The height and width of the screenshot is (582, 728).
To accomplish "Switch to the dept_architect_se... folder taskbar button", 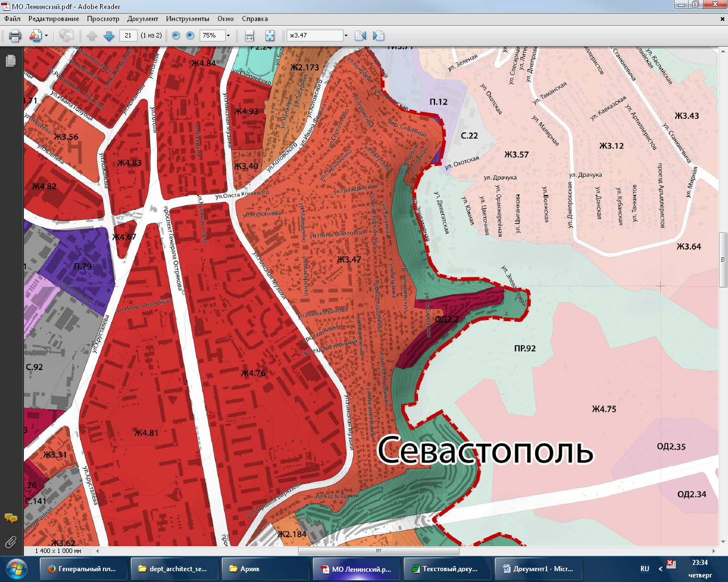I will (175, 569).
